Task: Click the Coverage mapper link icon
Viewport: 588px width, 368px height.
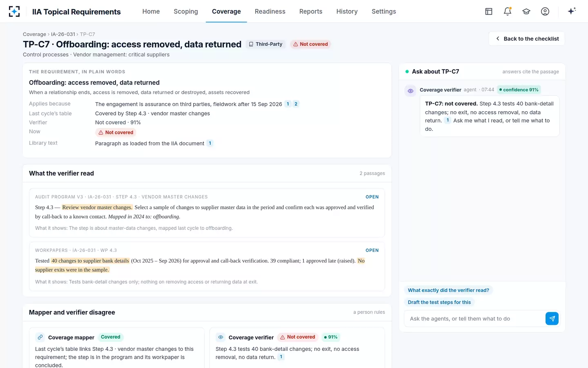Action: point(40,337)
